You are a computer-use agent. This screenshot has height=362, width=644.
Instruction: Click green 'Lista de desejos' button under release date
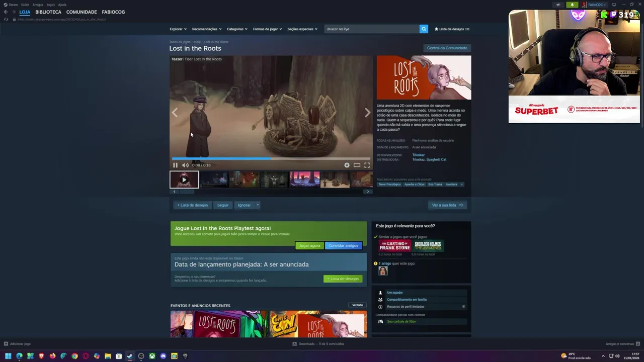coord(343,279)
